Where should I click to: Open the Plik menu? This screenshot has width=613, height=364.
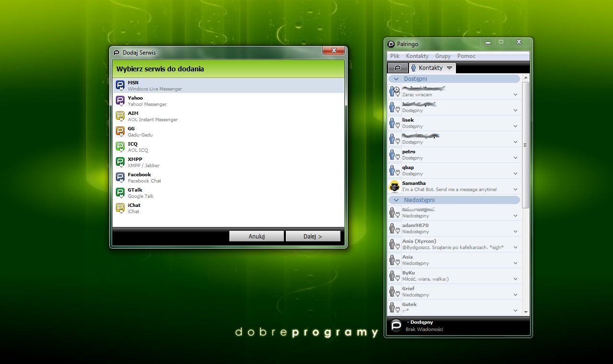pos(395,56)
